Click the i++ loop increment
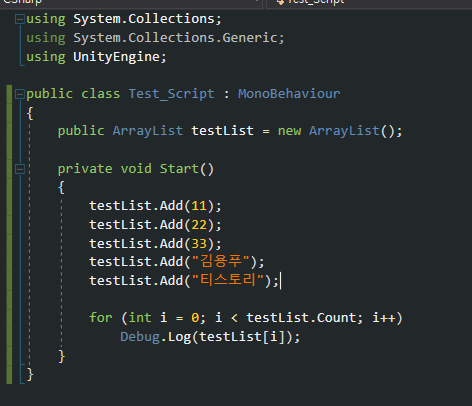Viewport: 472px width, 406px height. pos(384,318)
